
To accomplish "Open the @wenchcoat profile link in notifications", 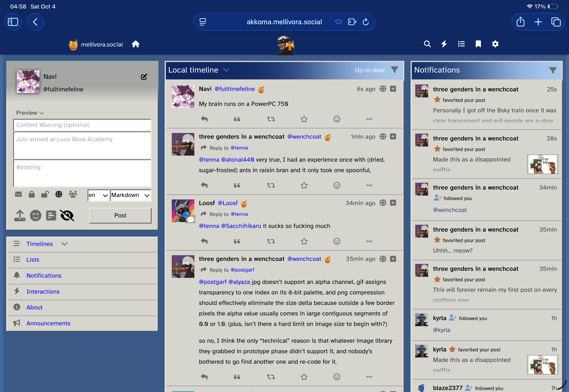I will 450,210.
